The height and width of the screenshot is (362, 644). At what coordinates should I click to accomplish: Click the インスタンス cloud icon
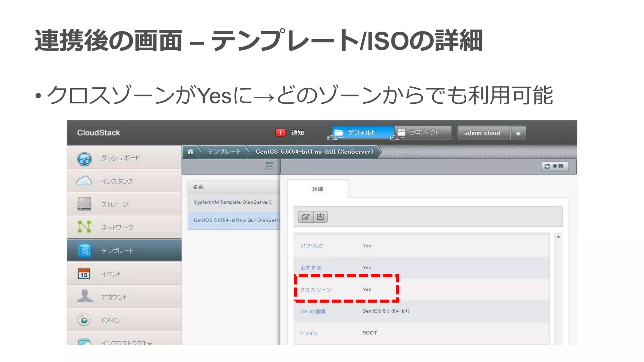(x=84, y=181)
